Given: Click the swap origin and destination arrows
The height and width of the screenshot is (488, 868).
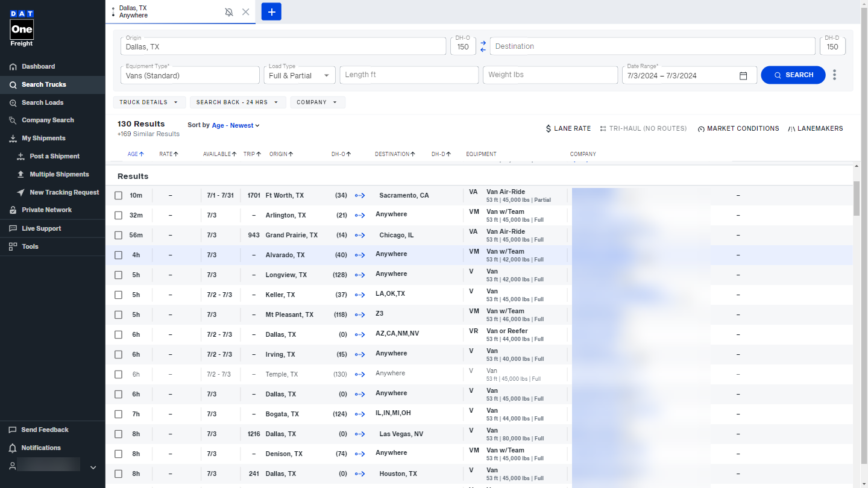Looking at the screenshot, I should (483, 46).
